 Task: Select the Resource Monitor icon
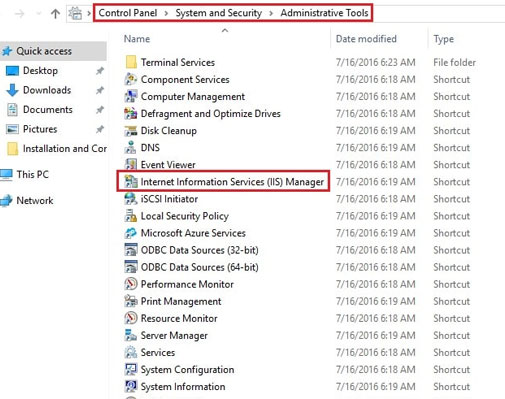(131, 318)
